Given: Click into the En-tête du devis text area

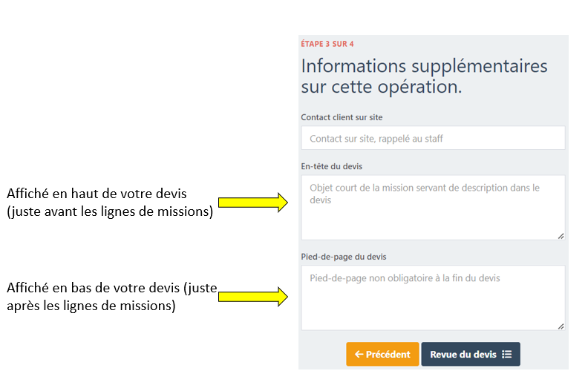Looking at the screenshot, I should pyautogui.click(x=433, y=211).
